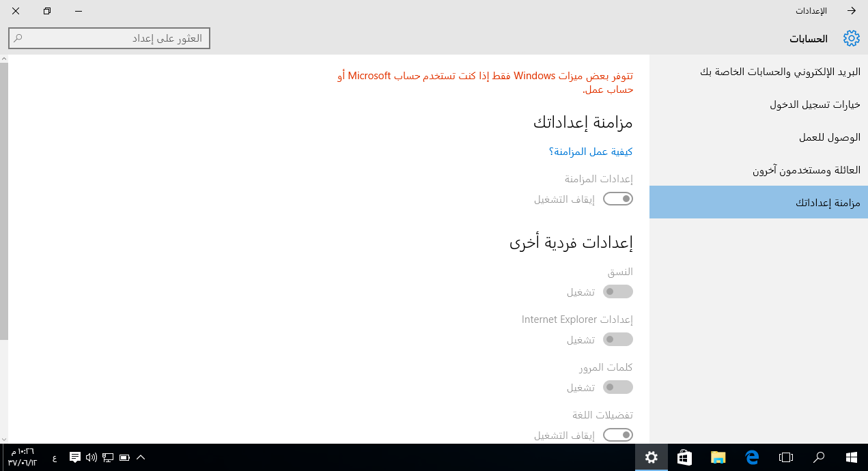Image resolution: width=868 pixels, height=471 pixels.
Task: Click the vertical scrollbar of settings page
Action: 3,201
